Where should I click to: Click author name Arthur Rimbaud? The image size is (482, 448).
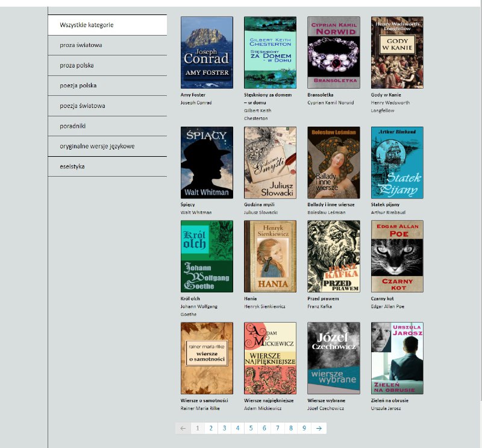pos(388,213)
